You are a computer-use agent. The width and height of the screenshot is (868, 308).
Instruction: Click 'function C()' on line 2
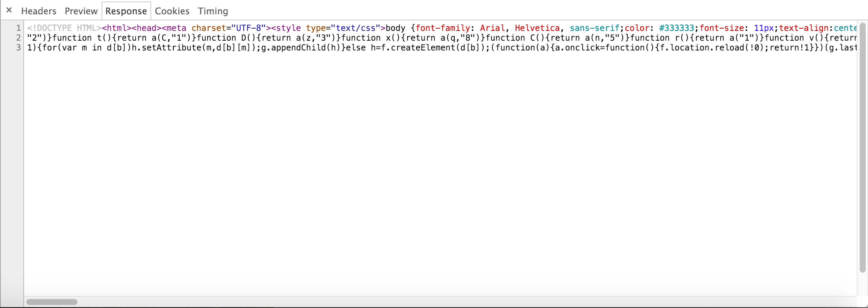coord(515,38)
